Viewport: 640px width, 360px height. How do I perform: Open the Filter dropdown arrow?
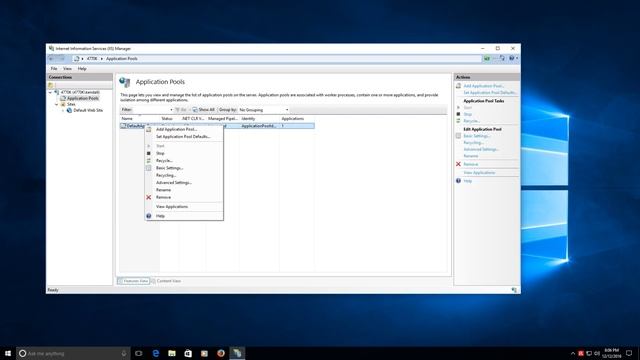[x=171, y=110]
